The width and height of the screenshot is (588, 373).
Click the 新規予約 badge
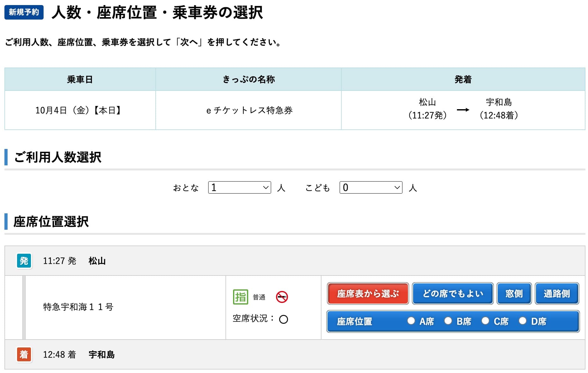pyautogui.click(x=24, y=12)
